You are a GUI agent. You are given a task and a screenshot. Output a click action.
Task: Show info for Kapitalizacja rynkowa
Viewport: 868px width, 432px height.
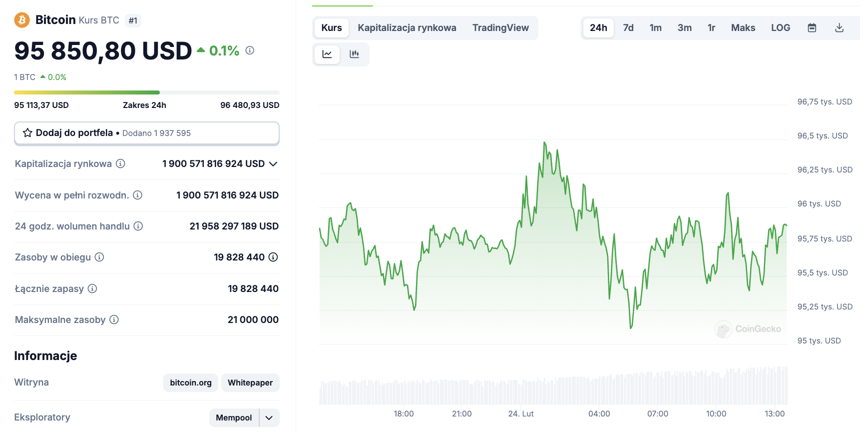(x=120, y=163)
